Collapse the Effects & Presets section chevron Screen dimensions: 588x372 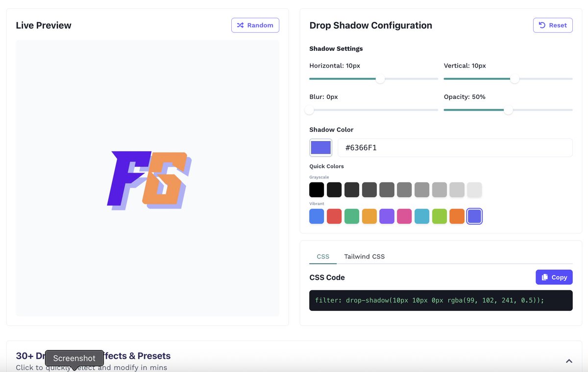click(x=569, y=361)
